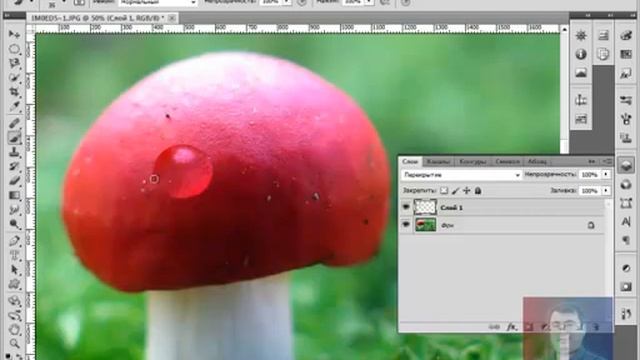Open the Styles fx panel icon
Image resolution: width=640 pixels, height=360 pixels.
(626, 73)
